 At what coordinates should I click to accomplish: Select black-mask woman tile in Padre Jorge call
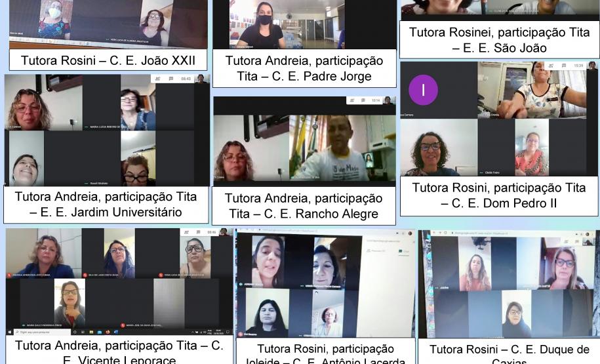(287, 24)
